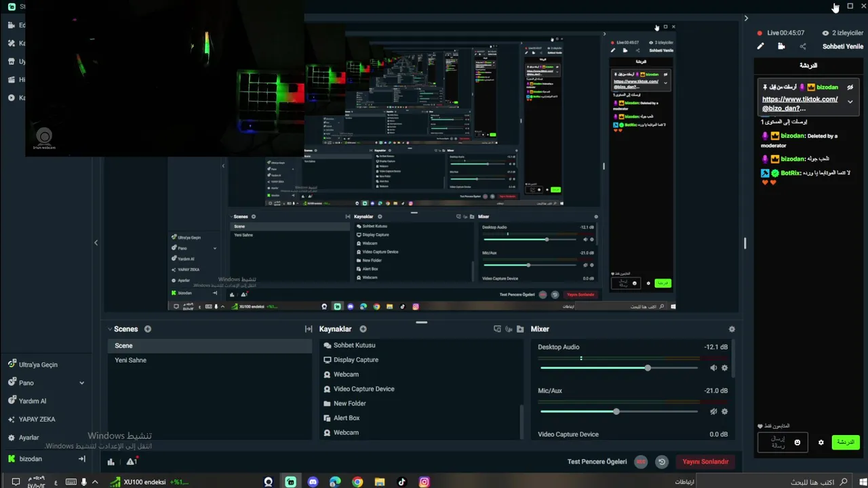868x488 pixels.
Task: Open Desktop Audio settings gear
Action: point(724,368)
